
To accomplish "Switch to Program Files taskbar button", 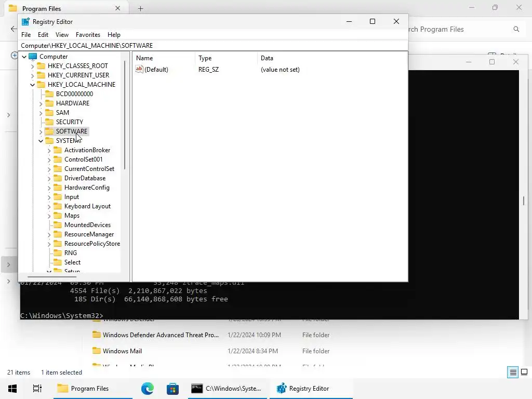I will click(x=92, y=389).
